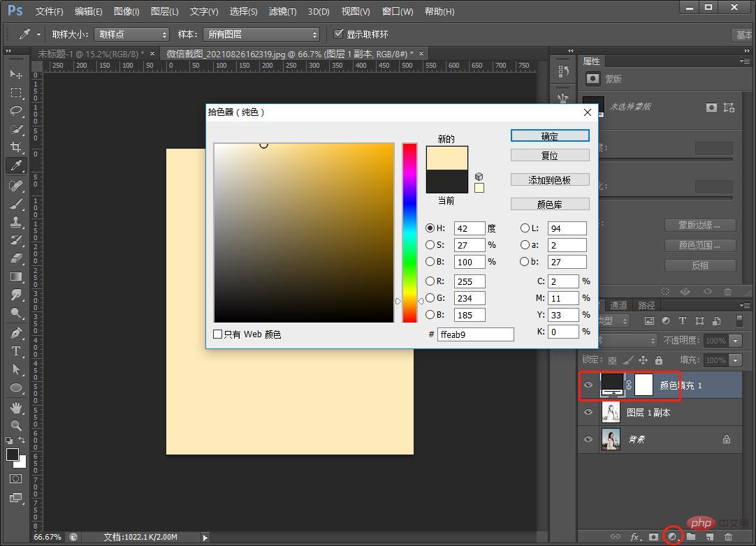Click create new fill or adjustment layer icon
Image resolution: width=756 pixels, height=546 pixels.
[x=672, y=536]
